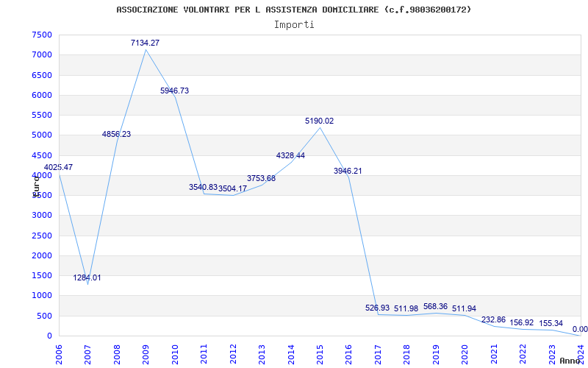588x368 pixels.
Task: Select the 1500 y-axis tick label
Action: (x=42, y=275)
